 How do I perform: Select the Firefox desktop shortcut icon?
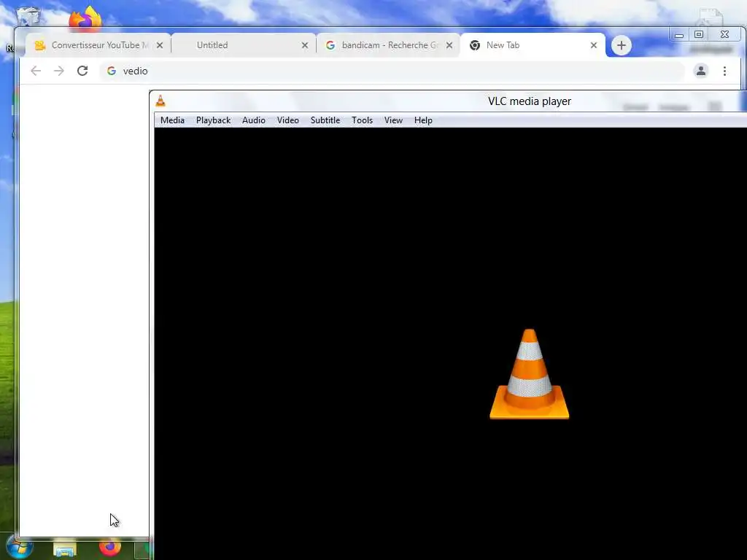coord(86,18)
